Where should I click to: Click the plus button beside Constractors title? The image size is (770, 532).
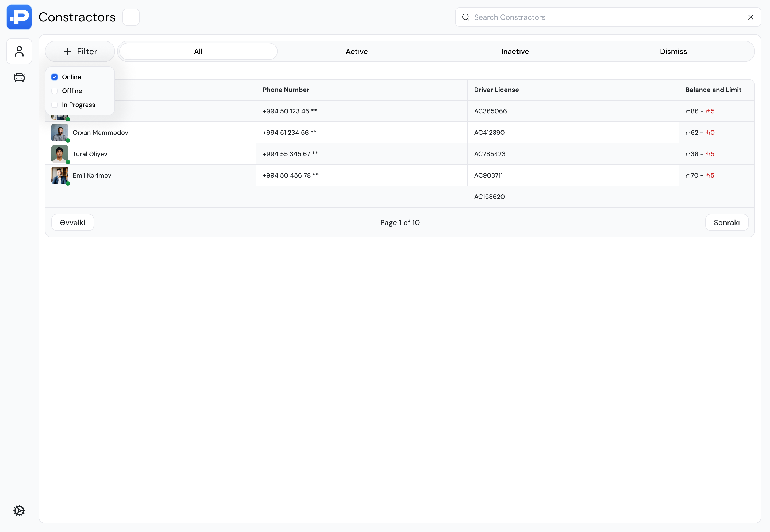[x=131, y=17]
